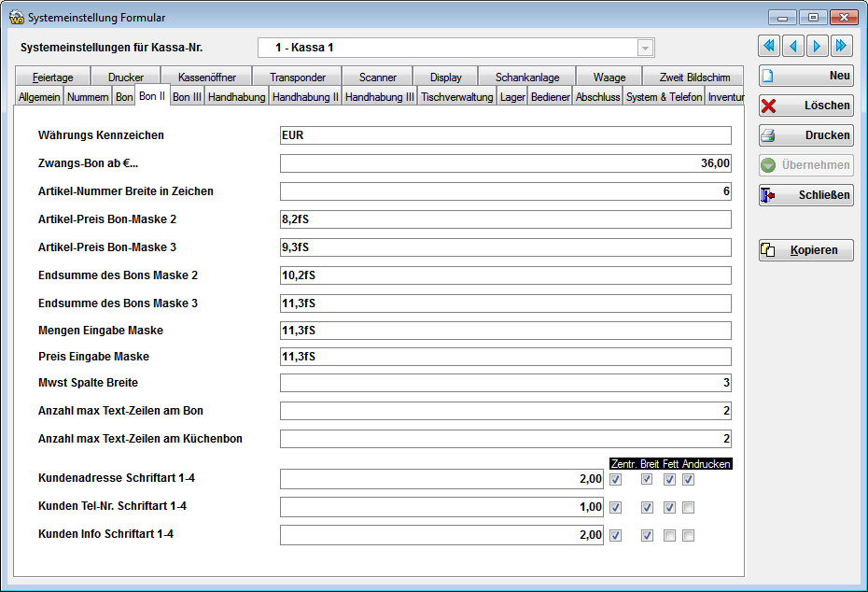Open the Handhabung tab

(236, 97)
